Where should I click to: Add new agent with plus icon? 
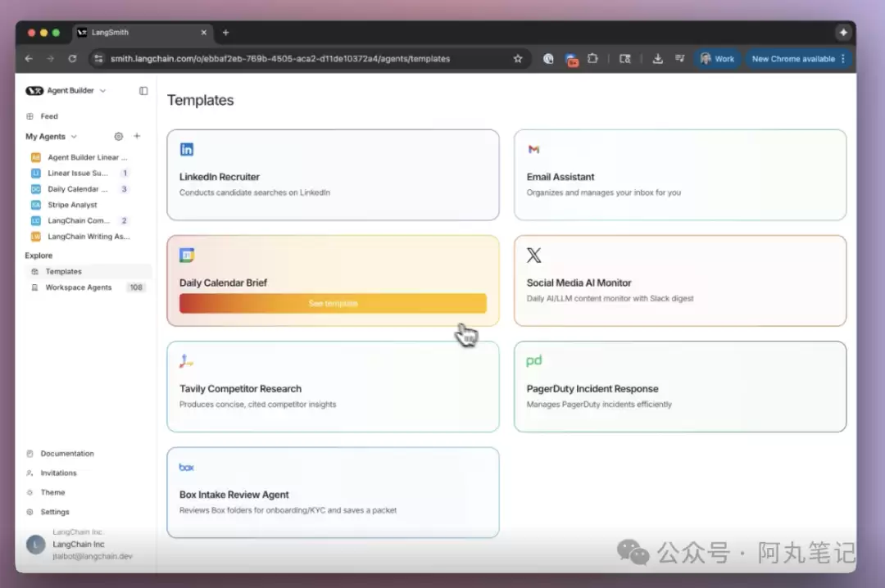click(x=137, y=137)
